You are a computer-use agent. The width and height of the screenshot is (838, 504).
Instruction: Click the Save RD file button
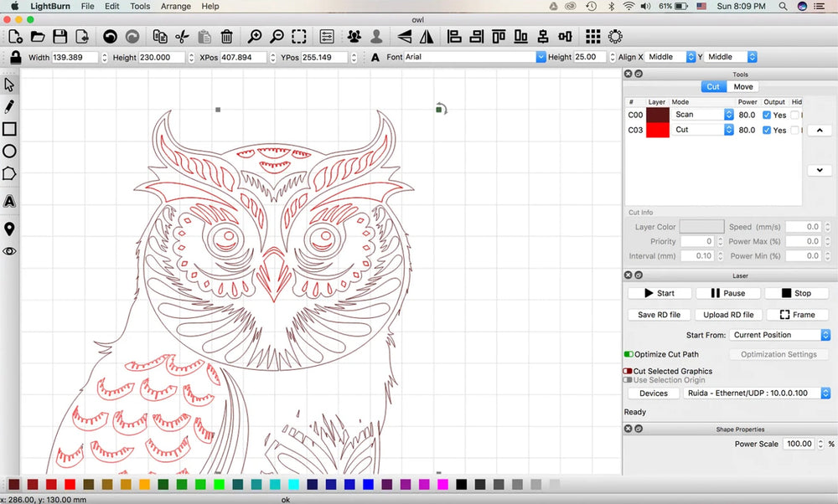tap(659, 315)
